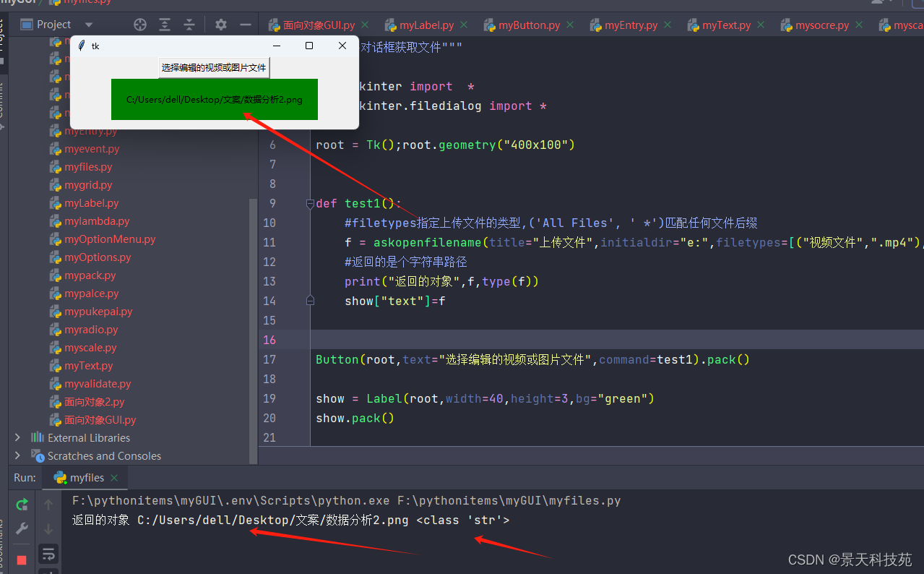This screenshot has width=924, height=574.
Task: Click the root = Tk() line in editor
Action: coord(445,145)
